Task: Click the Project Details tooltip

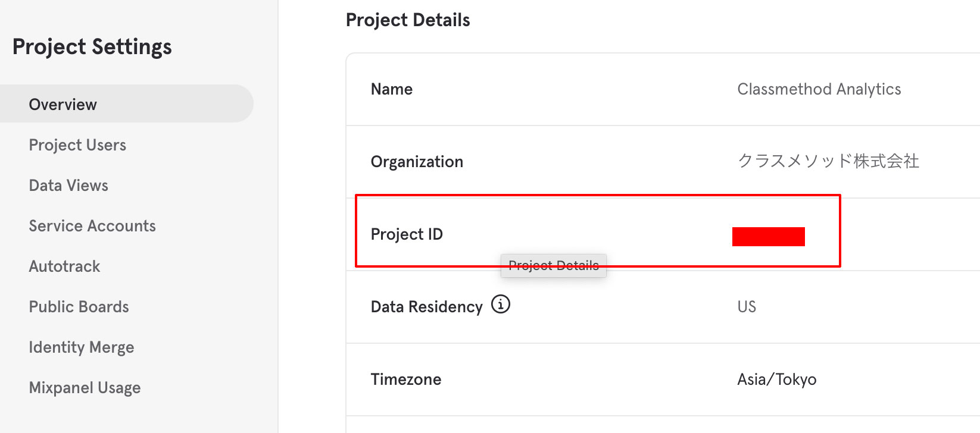Action: click(x=553, y=265)
